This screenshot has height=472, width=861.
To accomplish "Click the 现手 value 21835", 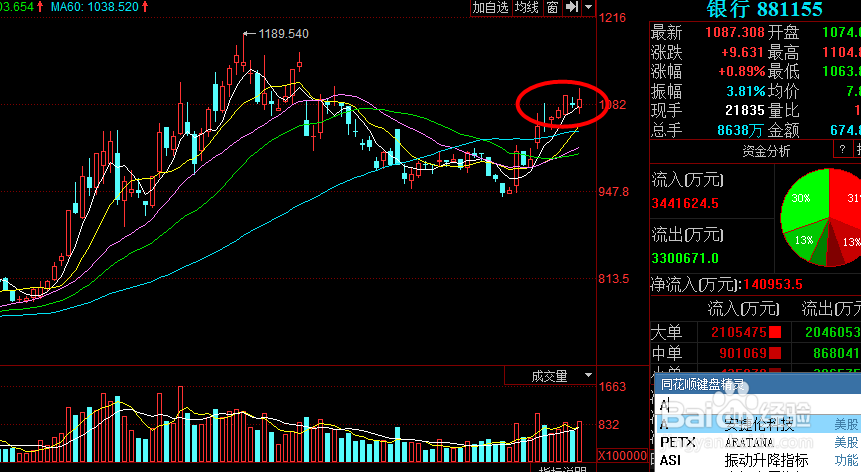I will (x=745, y=110).
